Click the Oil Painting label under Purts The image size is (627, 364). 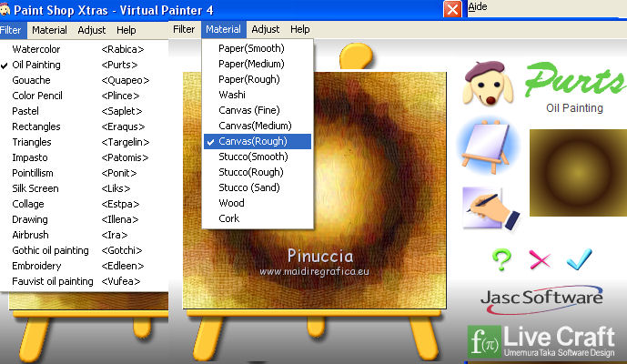574,108
